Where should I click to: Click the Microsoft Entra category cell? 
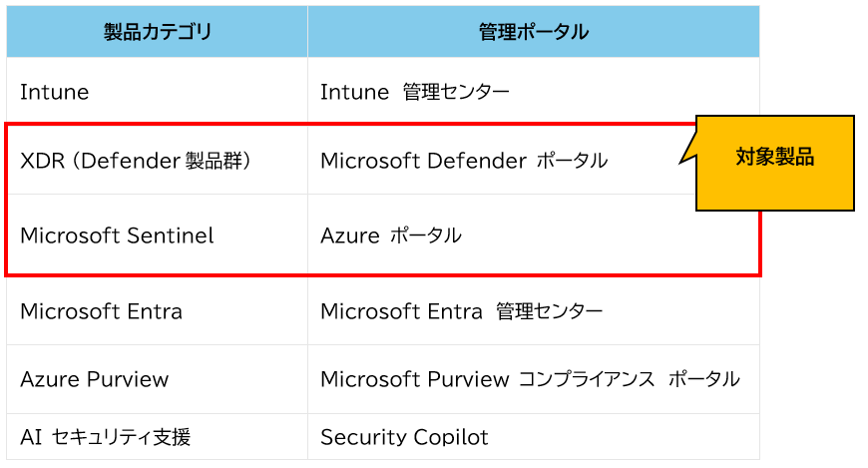[x=101, y=311]
